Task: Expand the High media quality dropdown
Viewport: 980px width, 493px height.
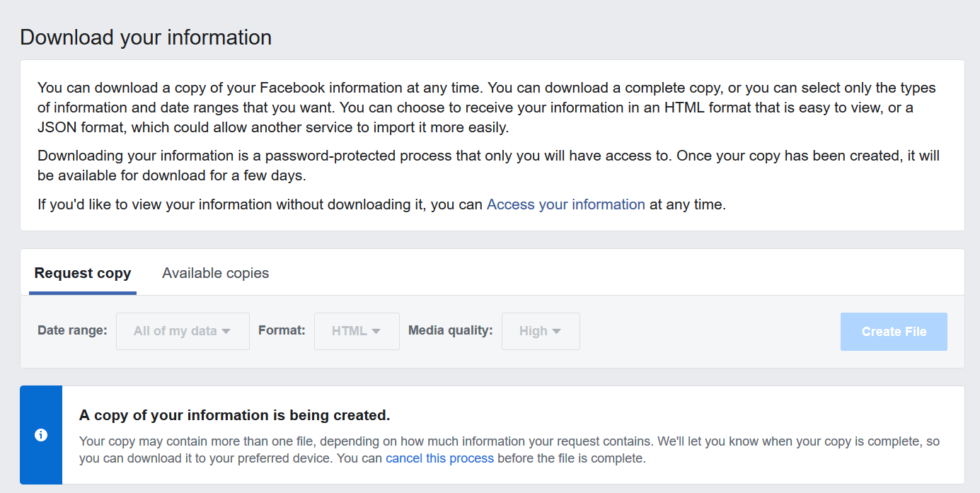Action: pyautogui.click(x=541, y=331)
